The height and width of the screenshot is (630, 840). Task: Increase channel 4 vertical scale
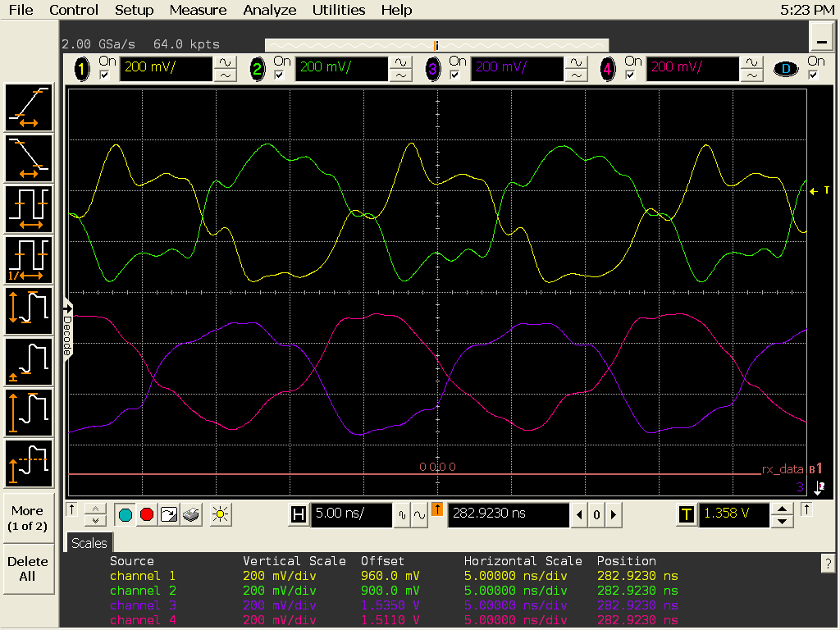pyautogui.click(x=751, y=62)
